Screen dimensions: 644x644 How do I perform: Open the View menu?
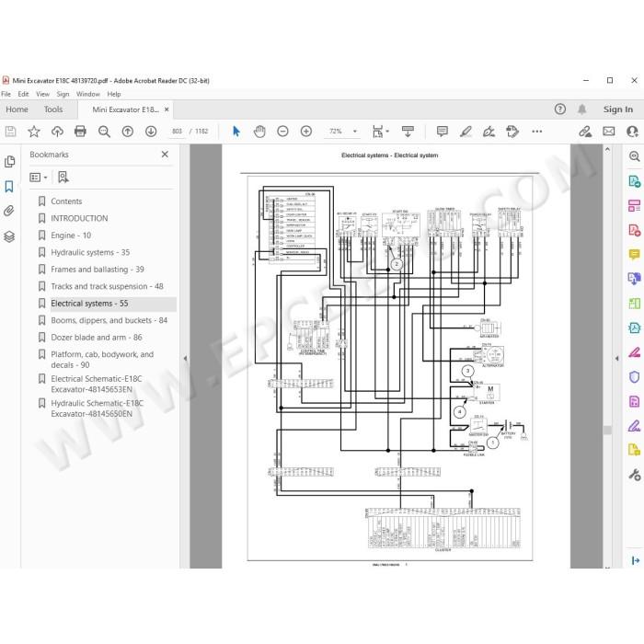42,94
